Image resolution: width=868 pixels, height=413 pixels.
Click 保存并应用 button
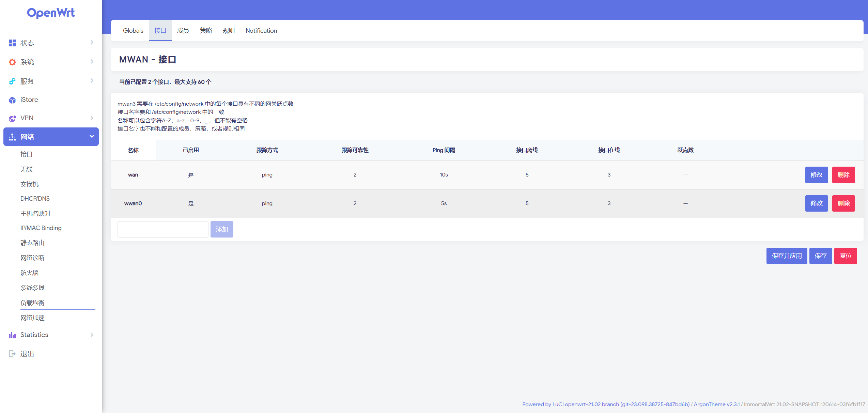787,256
